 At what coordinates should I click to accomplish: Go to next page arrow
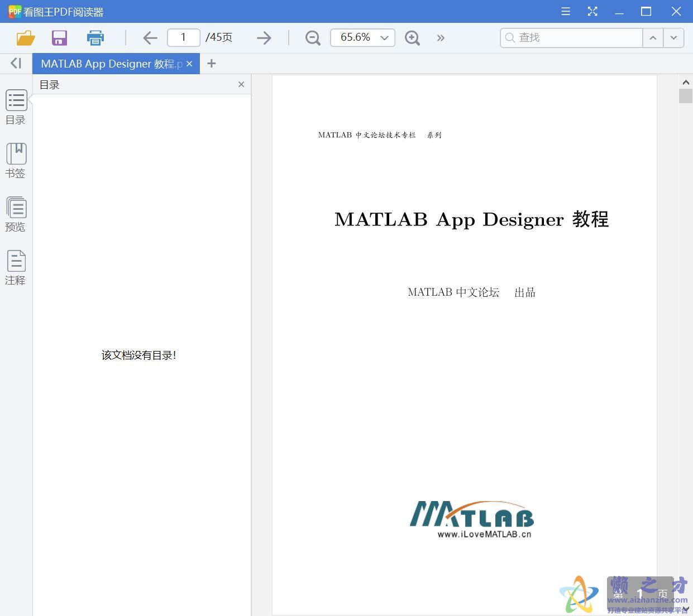[264, 38]
